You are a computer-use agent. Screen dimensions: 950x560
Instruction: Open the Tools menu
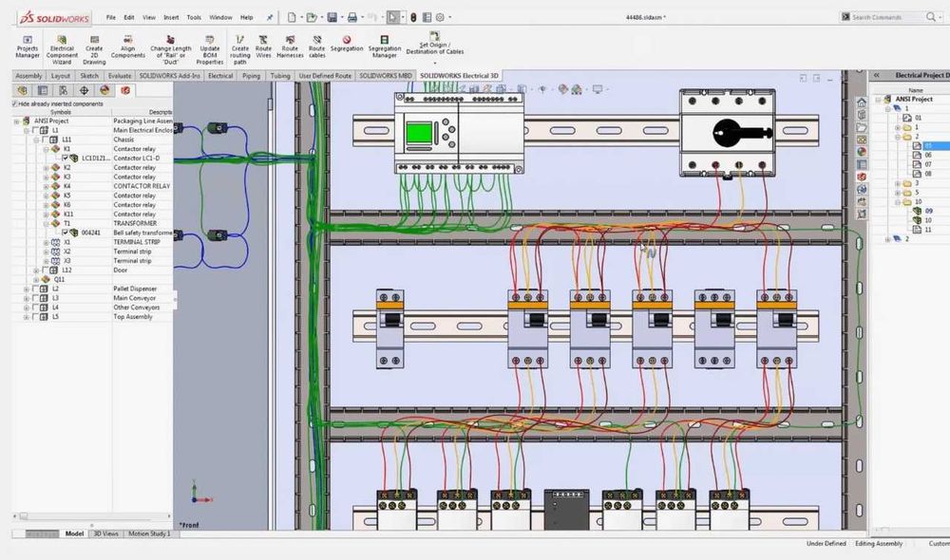point(194,17)
